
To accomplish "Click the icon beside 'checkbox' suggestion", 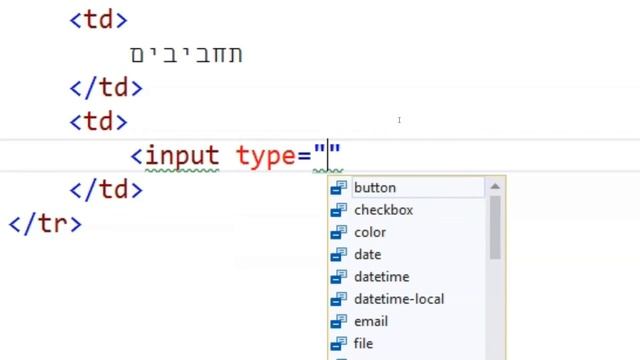I will click(339, 210).
